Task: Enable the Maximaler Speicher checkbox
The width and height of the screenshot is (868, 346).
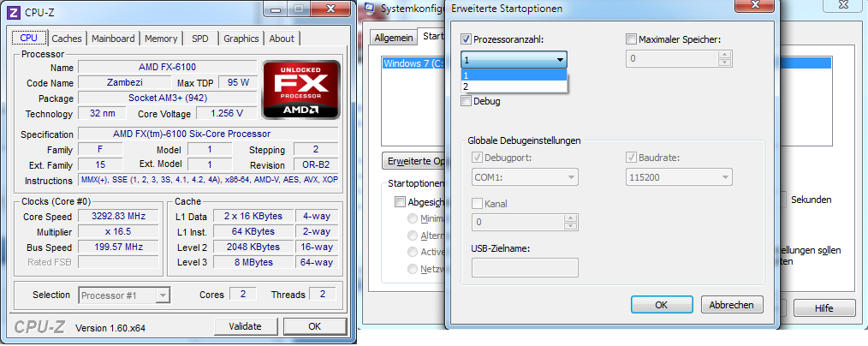Action: point(631,39)
